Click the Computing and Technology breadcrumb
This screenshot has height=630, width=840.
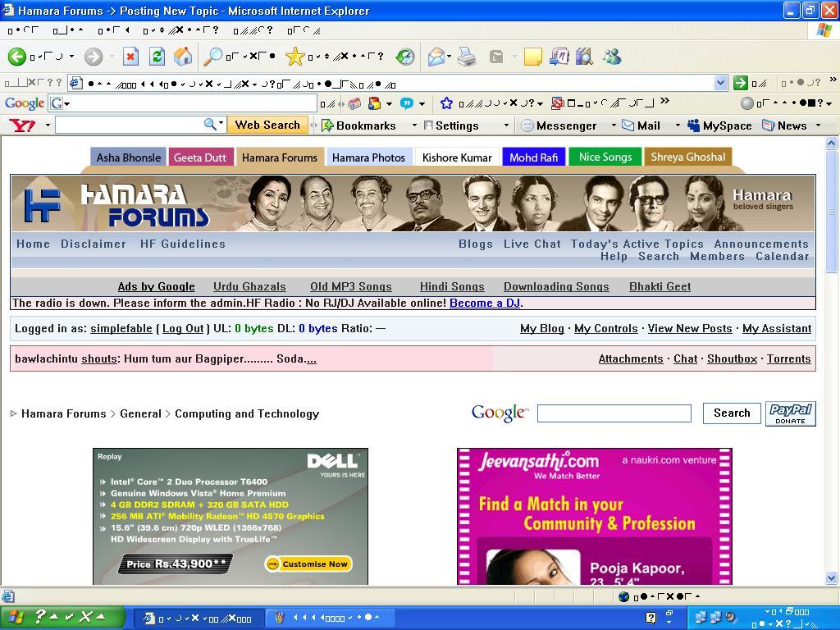[247, 413]
